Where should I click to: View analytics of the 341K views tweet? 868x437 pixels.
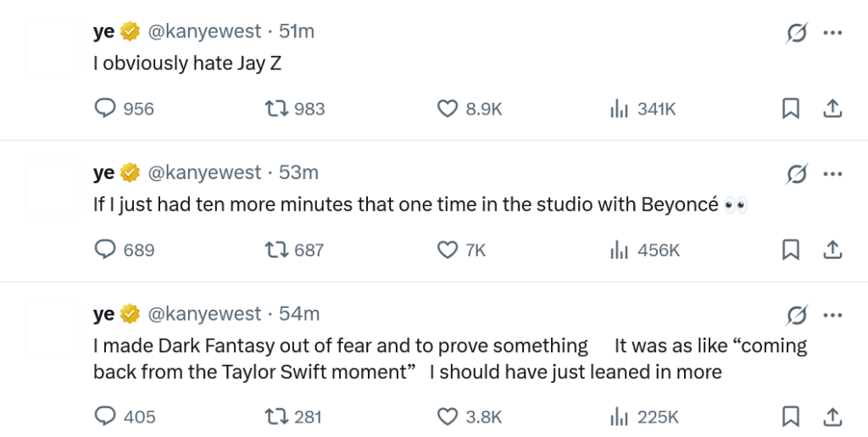[x=620, y=109]
